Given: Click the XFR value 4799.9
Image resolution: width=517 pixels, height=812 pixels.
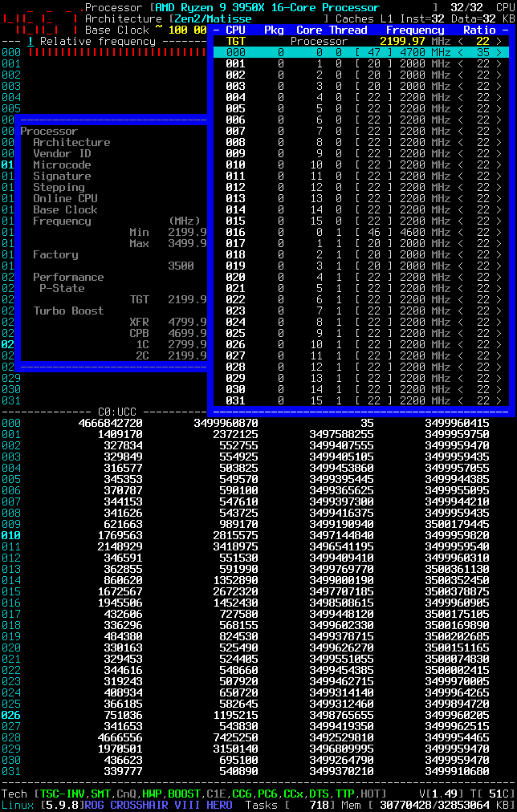Looking at the screenshot, I should point(188,322).
